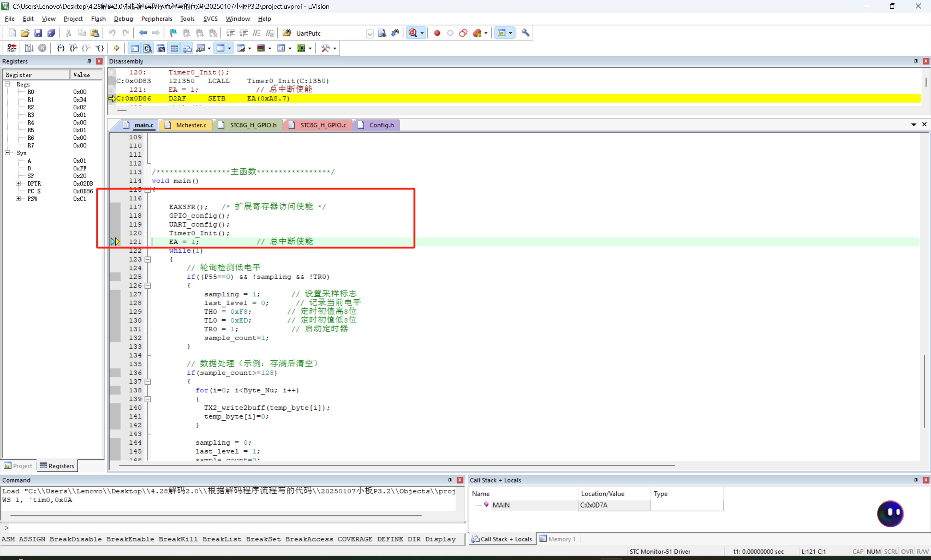The image size is (931, 560).
Task: Click the editor vertical scrollbar thumb
Action: click(924, 391)
